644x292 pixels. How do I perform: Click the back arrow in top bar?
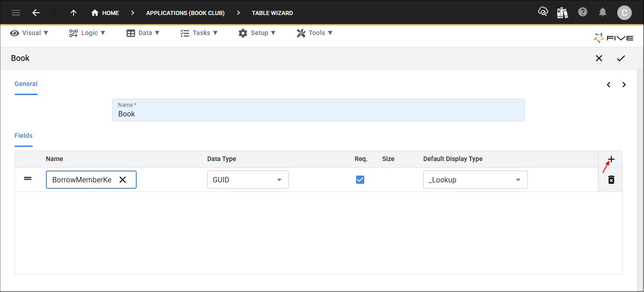tap(36, 13)
